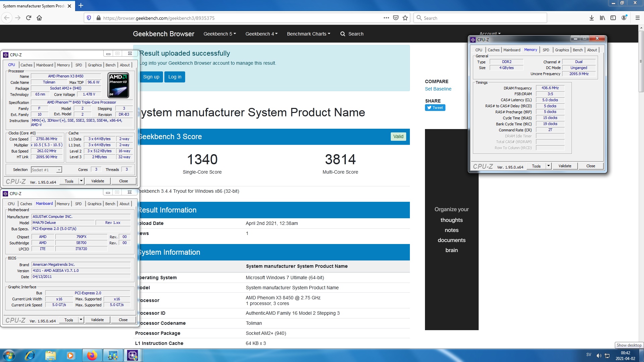Open new browser tab

click(x=81, y=5)
